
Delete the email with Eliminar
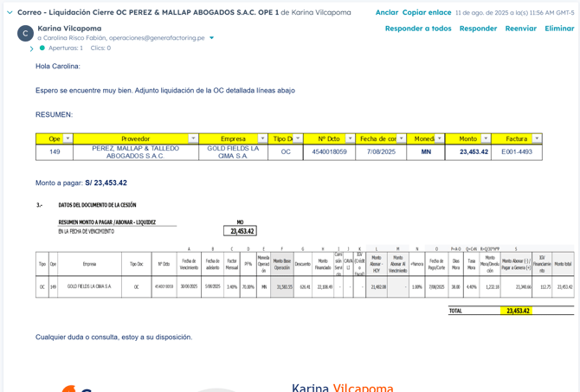[559, 29]
